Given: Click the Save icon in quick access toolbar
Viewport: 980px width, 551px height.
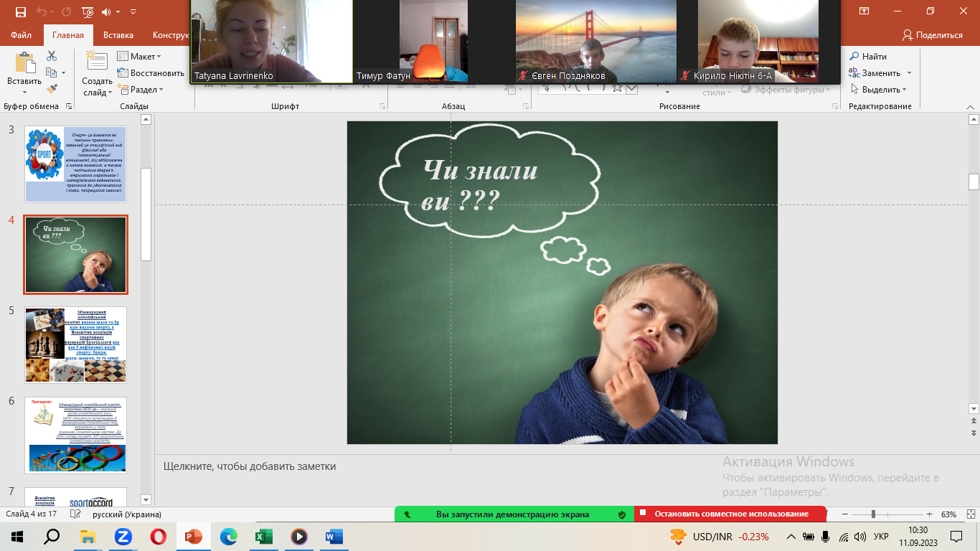Looking at the screenshot, I should 20,11.
